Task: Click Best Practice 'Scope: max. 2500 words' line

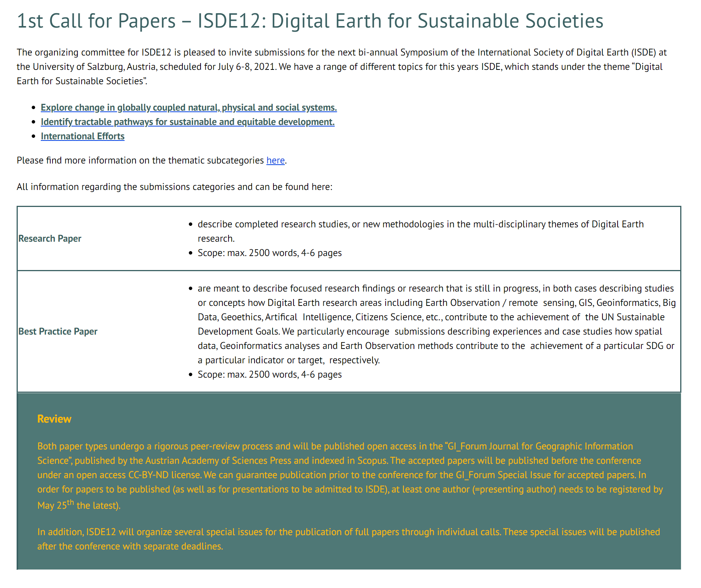Action: coord(270,375)
